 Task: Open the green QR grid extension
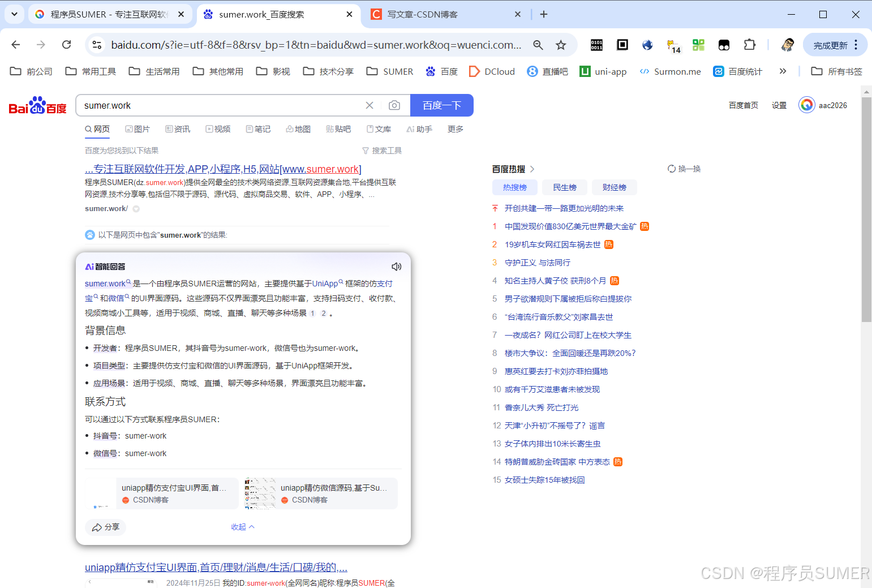coord(698,45)
